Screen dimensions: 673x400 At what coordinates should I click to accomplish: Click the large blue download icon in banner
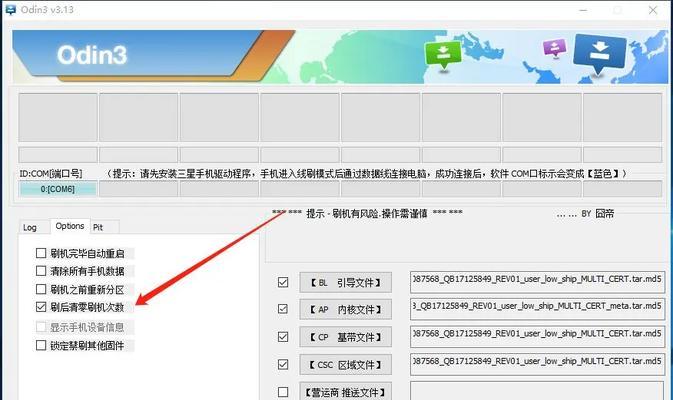coord(599,54)
